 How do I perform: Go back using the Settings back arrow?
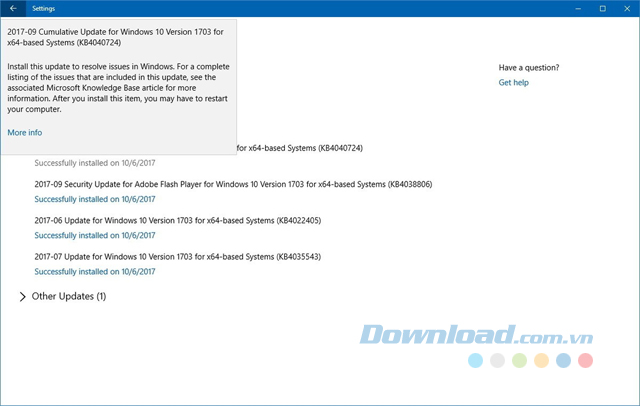13,8
